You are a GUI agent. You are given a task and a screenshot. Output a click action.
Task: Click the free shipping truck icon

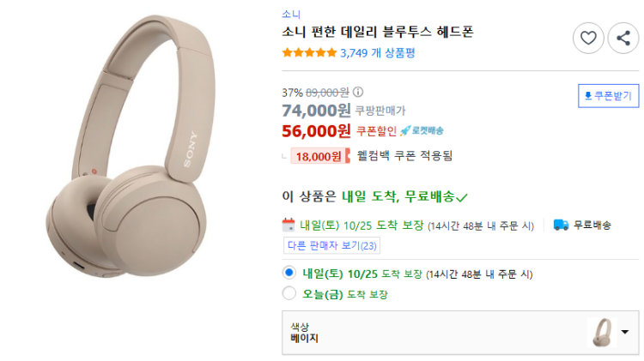562,225
